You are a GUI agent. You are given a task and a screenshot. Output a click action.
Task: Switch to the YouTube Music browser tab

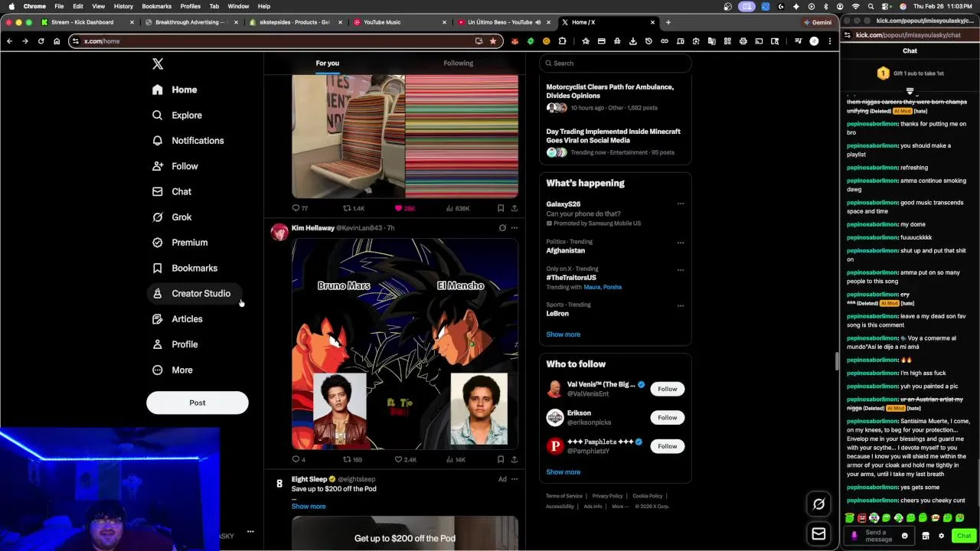pyautogui.click(x=400, y=22)
